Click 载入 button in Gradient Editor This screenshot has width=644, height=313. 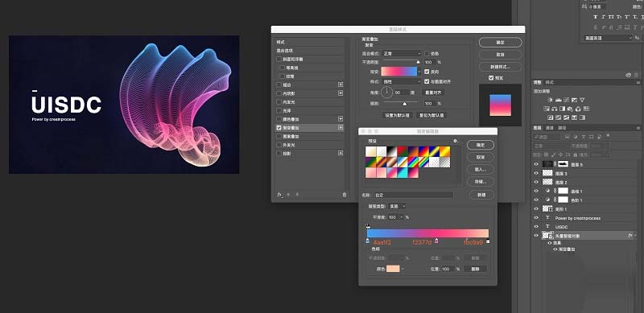click(481, 169)
